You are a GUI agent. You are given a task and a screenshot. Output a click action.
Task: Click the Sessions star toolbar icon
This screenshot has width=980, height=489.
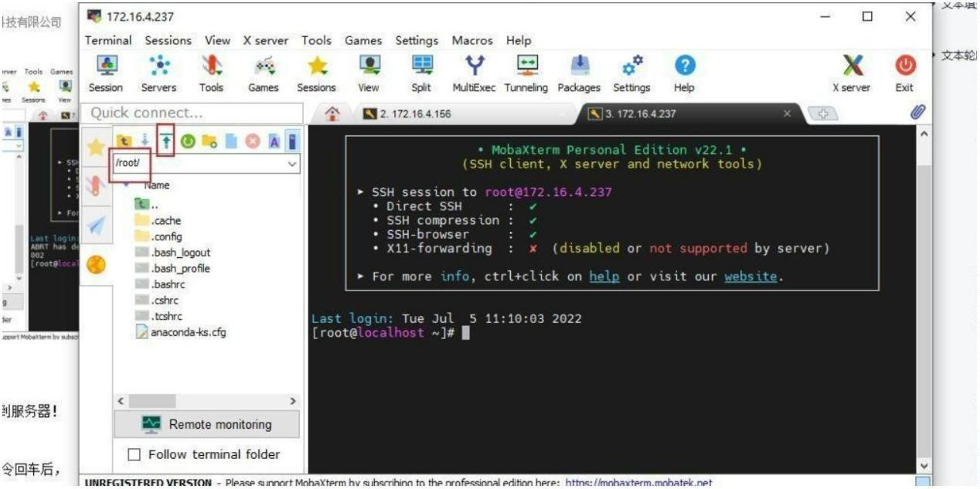316,65
